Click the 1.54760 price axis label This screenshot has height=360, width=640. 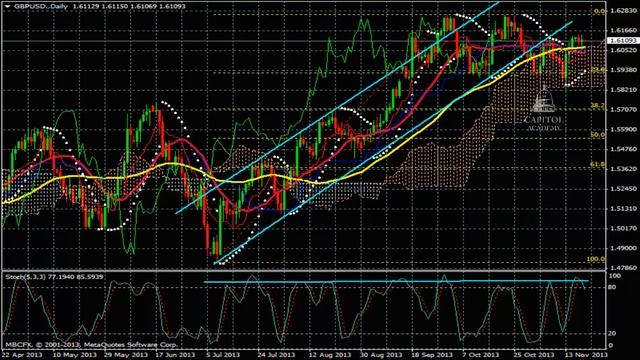(x=623, y=149)
